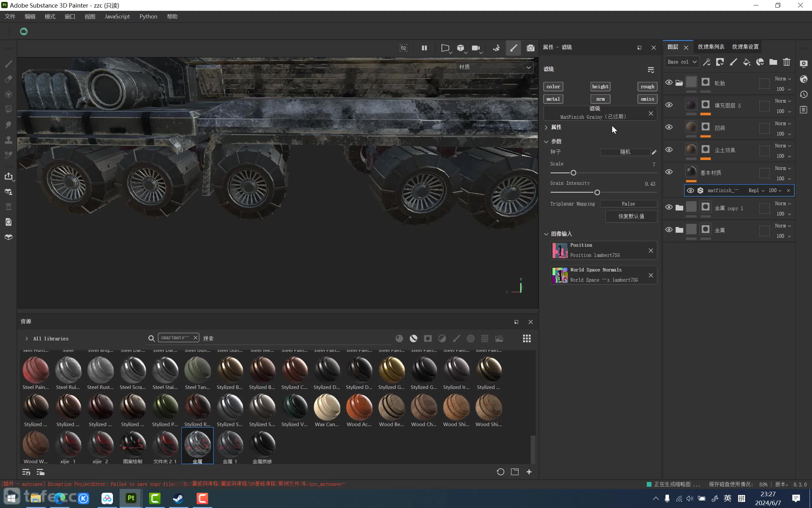Toggle visibility of the 凹洞 layer
The height and width of the screenshot is (508, 812).
pos(669,127)
